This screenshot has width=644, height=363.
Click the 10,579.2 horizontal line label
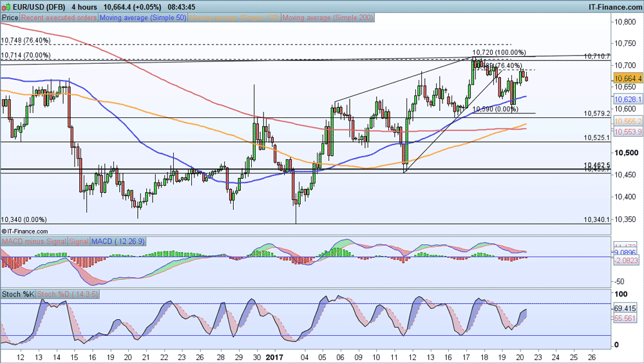[597, 113]
